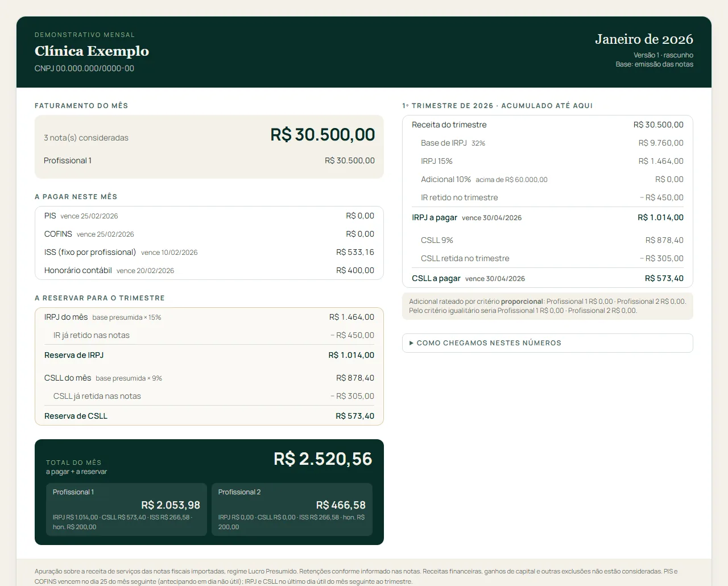This screenshot has height=586, width=728.
Task: Click the 'IRPJ 15%' quarterly row
Action: (x=548, y=161)
